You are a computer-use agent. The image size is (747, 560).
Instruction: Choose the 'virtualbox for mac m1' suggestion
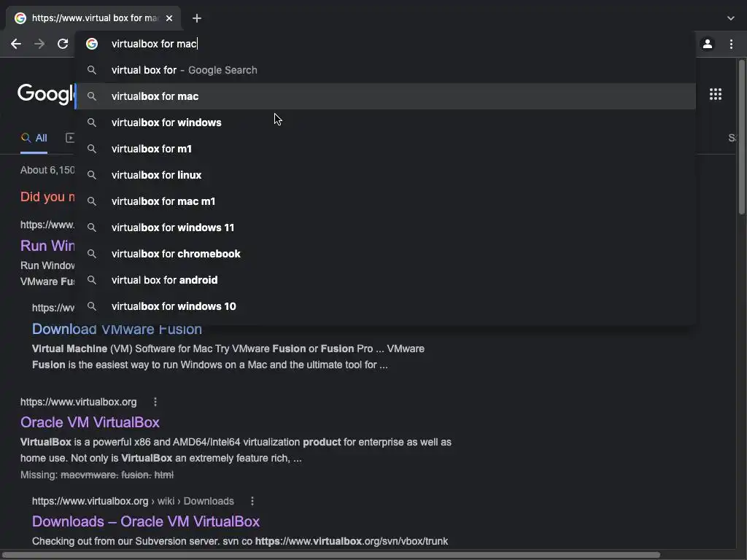[x=386, y=201]
